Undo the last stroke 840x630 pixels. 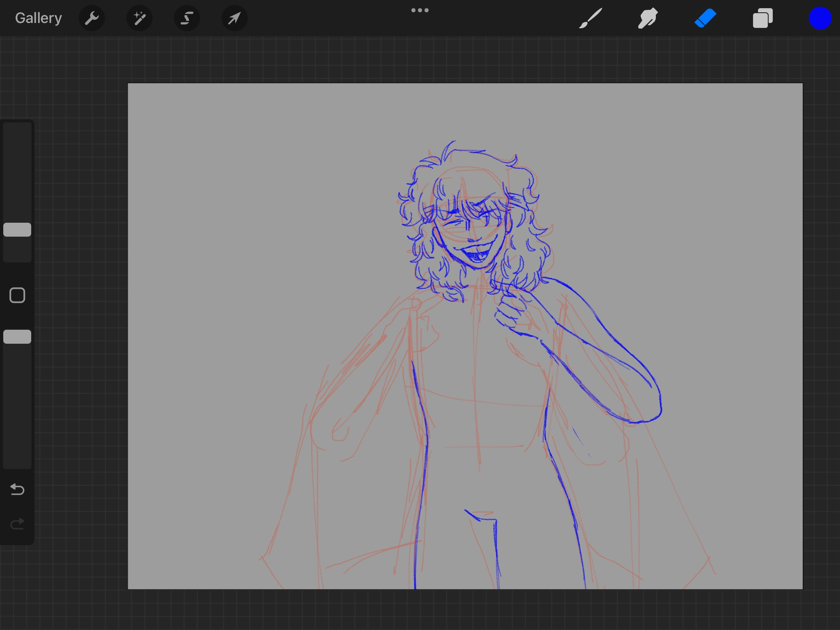[17, 489]
